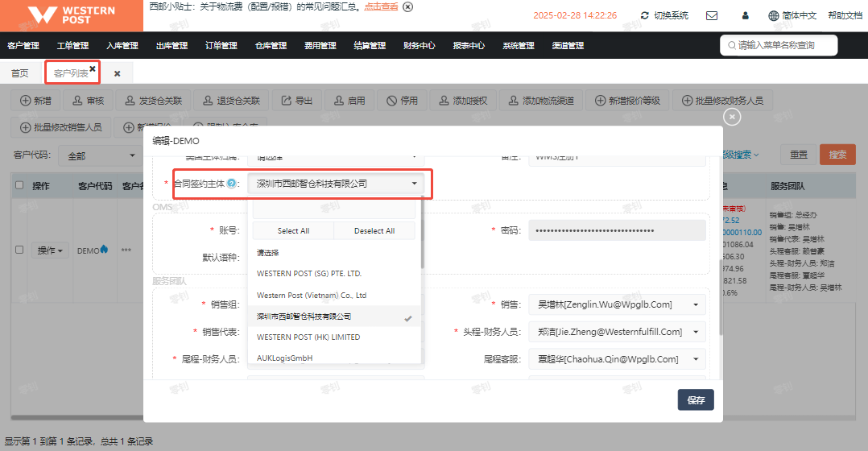Tick the checkbox for the DEMO row
Viewport: 868px width, 451px height.
click(x=19, y=250)
